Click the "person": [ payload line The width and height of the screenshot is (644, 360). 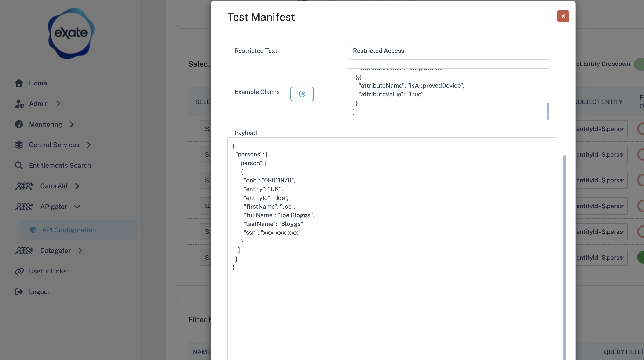[252, 163]
